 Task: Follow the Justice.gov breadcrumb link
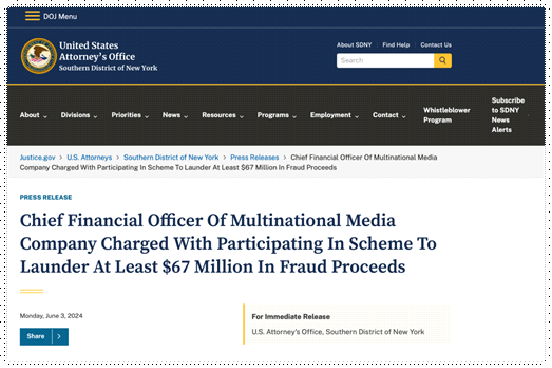click(37, 157)
